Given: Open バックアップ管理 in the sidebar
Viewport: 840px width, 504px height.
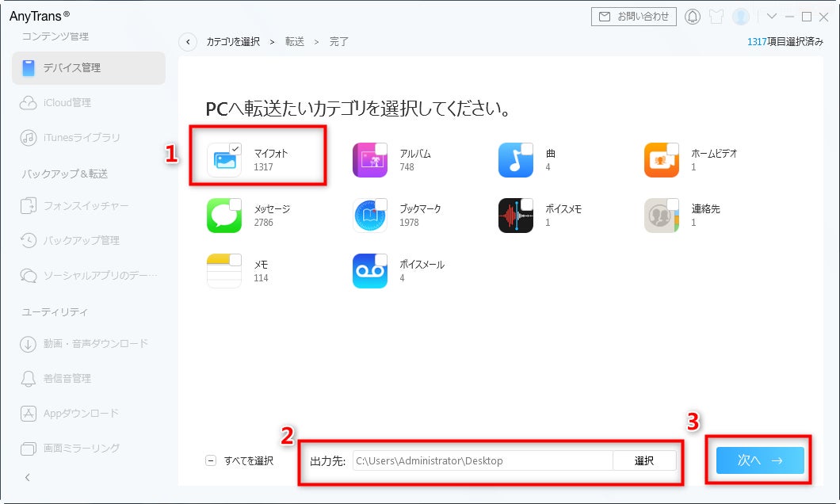Looking at the screenshot, I should click(x=89, y=240).
